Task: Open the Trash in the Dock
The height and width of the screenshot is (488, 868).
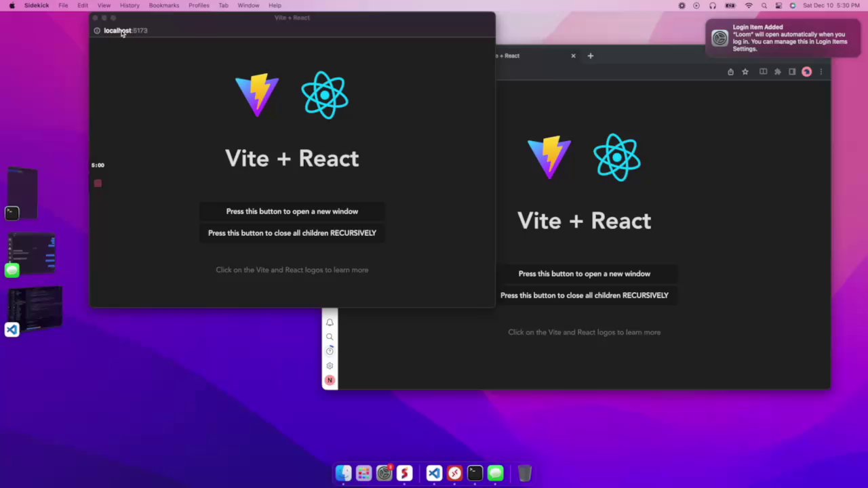Action: coord(525,472)
